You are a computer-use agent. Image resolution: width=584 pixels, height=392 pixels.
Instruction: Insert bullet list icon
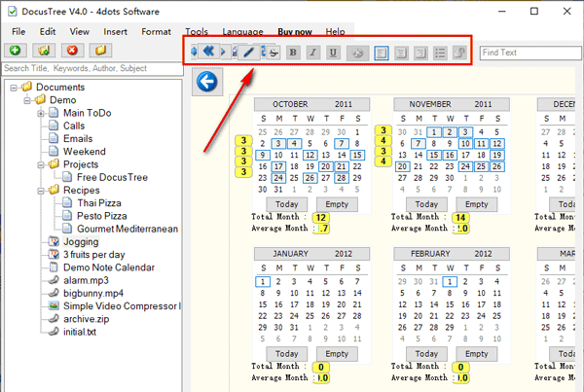coord(440,53)
